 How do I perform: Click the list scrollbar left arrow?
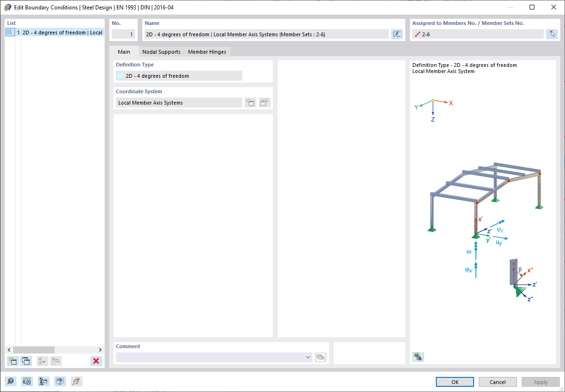pyautogui.click(x=9, y=350)
